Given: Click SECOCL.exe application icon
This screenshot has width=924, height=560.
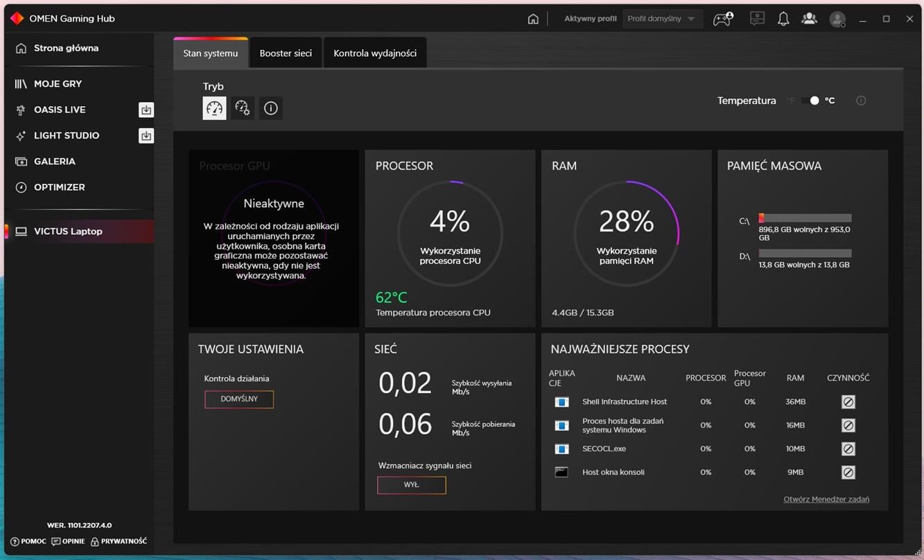Looking at the screenshot, I should tap(561, 449).
